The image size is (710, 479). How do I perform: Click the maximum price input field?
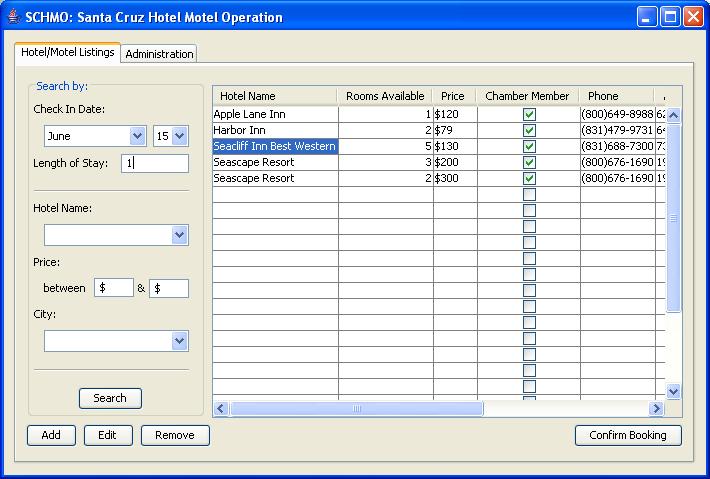coord(169,288)
